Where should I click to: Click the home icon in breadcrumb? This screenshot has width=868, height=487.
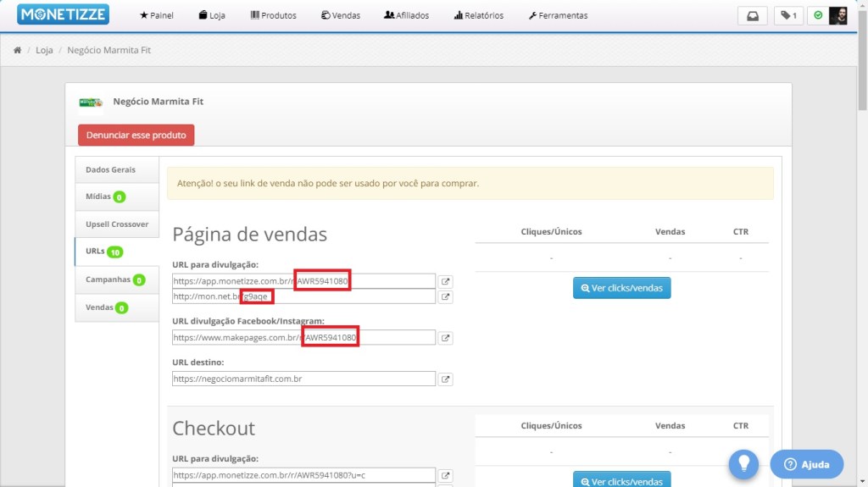click(17, 50)
